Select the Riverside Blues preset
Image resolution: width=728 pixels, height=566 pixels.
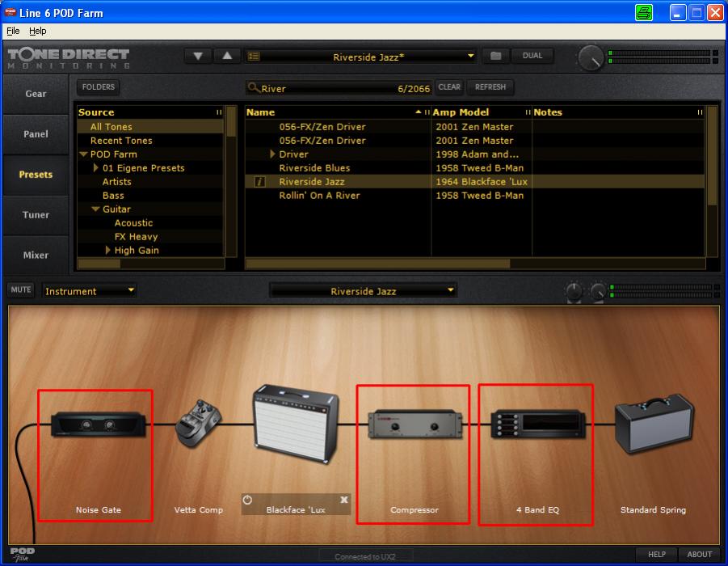[474, 167]
